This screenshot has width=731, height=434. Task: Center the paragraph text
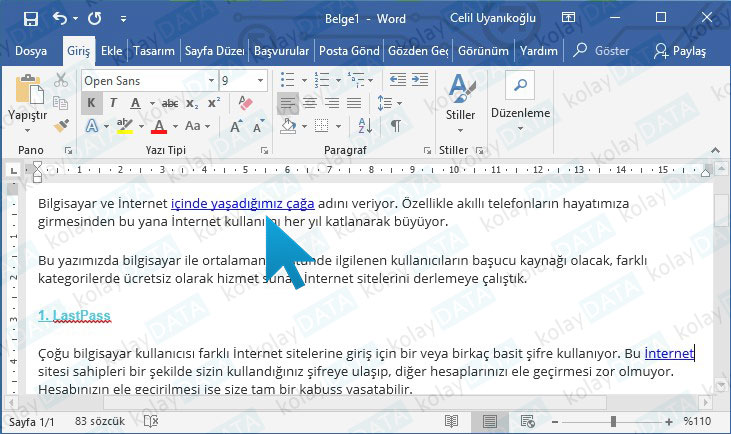click(310, 103)
